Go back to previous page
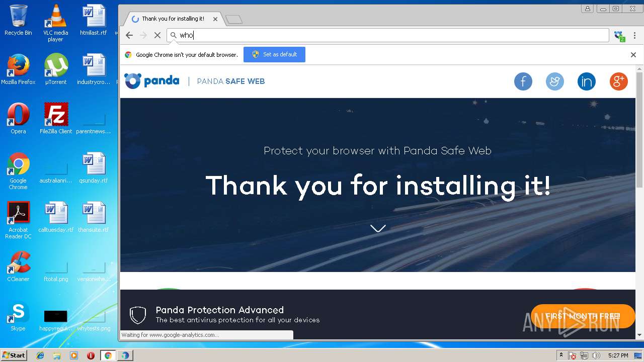This screenshot has height=362, width=644. [x=129, y=35]
